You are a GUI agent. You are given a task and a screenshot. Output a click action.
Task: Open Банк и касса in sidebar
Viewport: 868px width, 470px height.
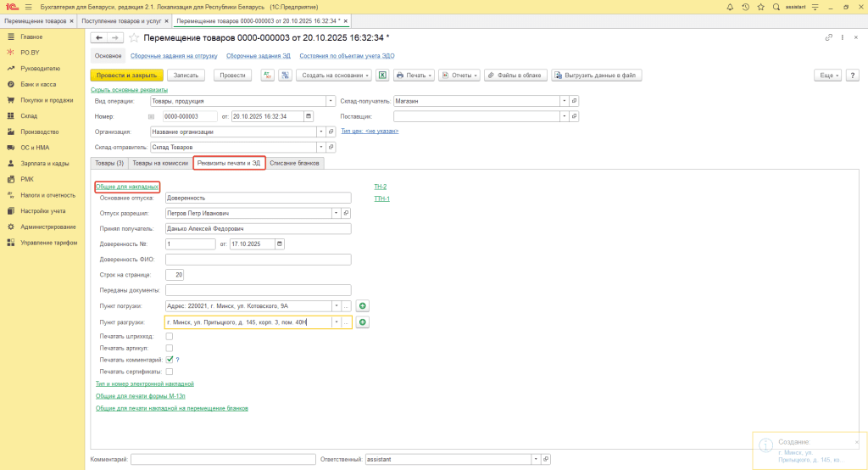pos(38,85)
